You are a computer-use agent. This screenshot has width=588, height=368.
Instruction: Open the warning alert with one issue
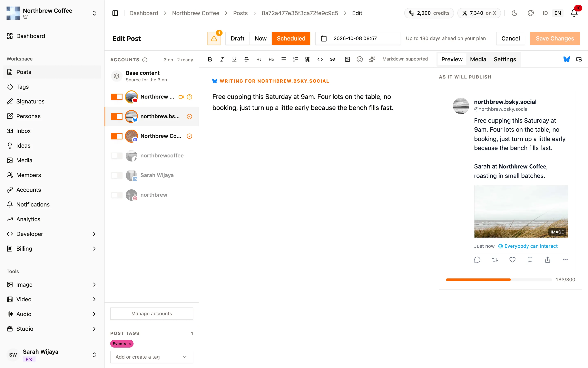pos(214,38)
